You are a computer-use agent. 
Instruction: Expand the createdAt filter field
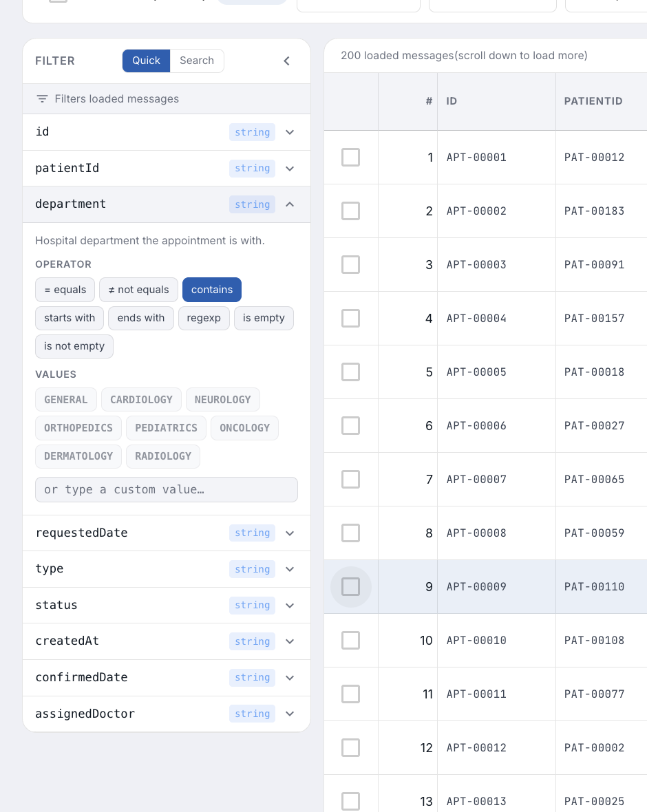(167, 641)
